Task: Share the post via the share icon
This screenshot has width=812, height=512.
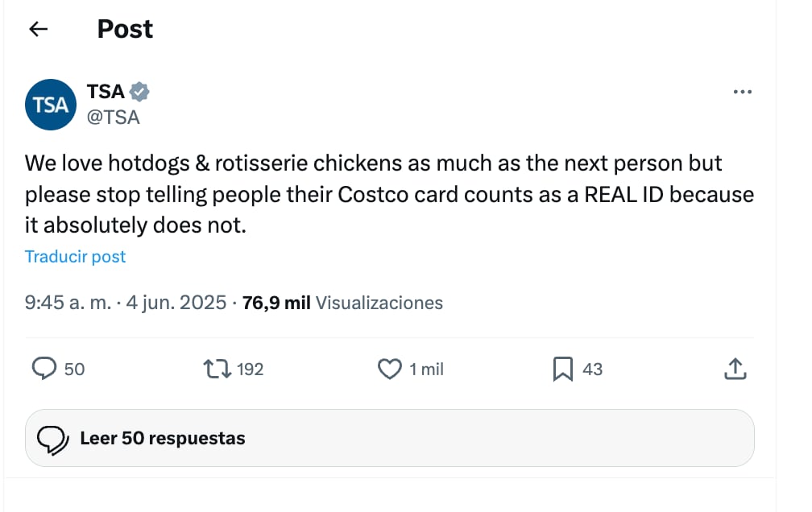Action: [x=735, y=369]
